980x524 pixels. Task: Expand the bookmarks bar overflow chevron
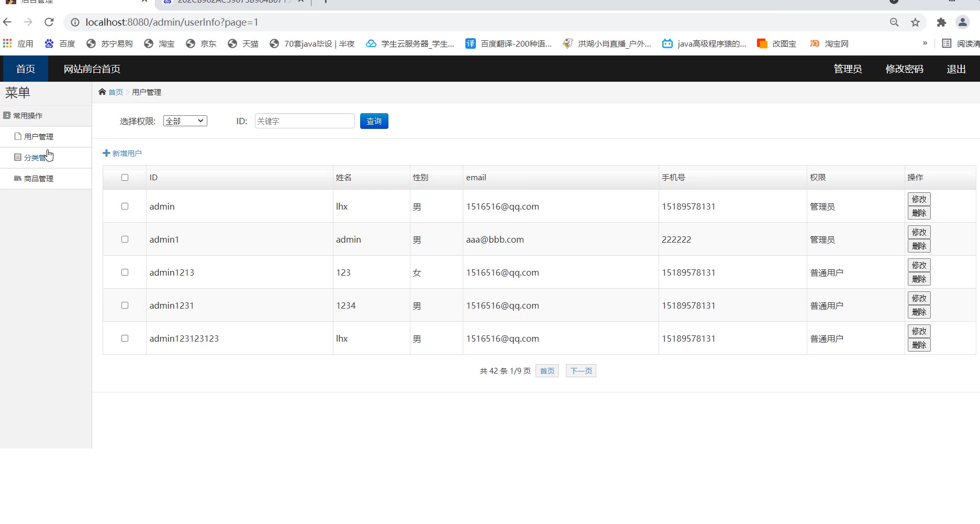coord(925,43)
